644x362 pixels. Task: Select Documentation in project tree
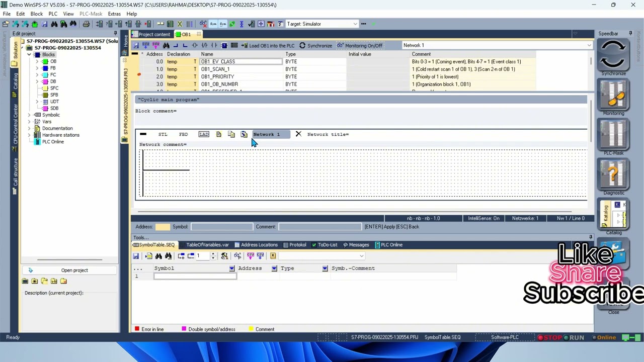[57, 128]
